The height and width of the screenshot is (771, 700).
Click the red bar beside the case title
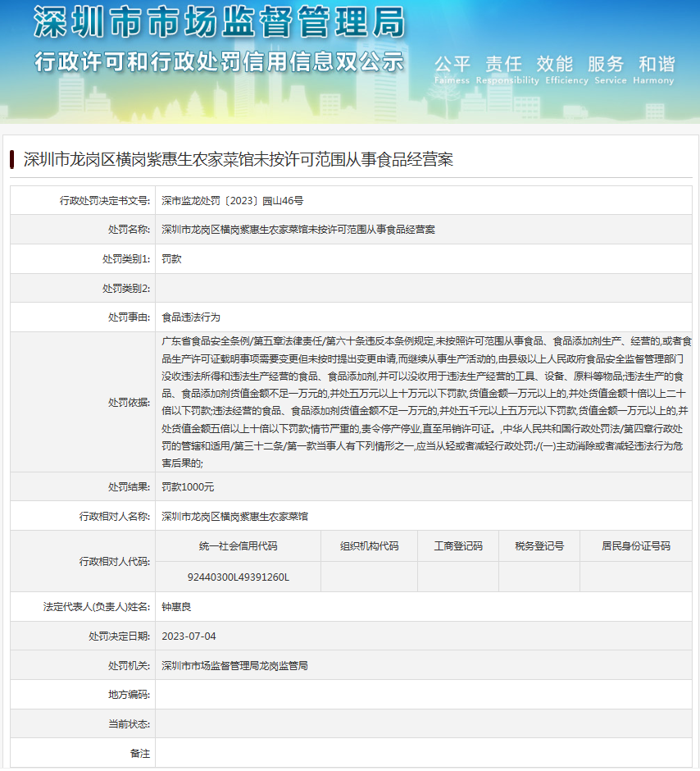click(12, 158)
